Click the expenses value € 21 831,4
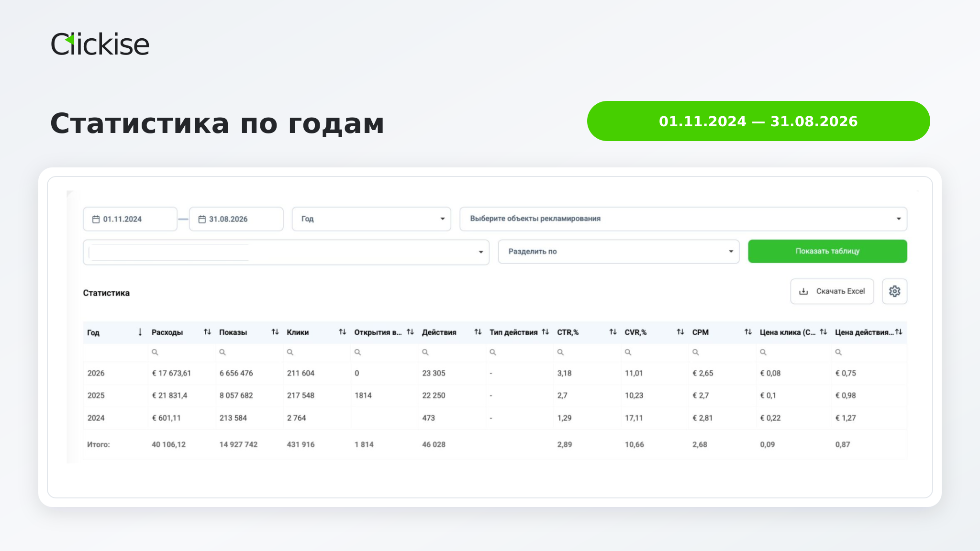980x551 pixels. click(169, 396)
